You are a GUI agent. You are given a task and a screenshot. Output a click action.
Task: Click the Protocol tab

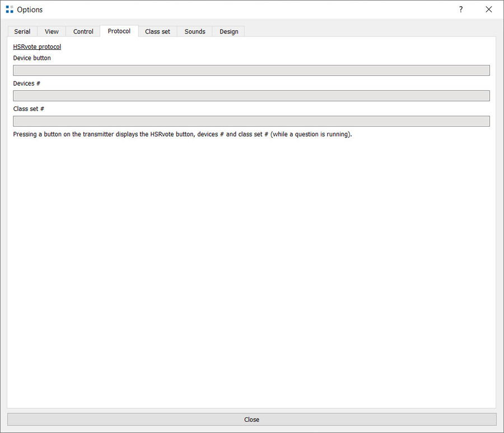point(119,31)
